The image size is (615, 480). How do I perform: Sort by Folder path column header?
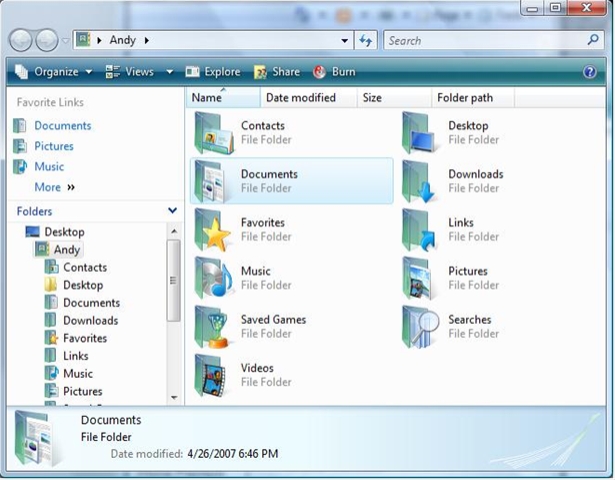coord(473,97)
